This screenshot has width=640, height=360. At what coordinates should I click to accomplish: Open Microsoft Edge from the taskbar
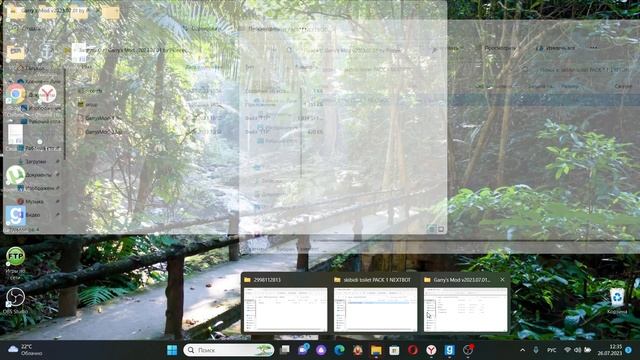point(339,350)
